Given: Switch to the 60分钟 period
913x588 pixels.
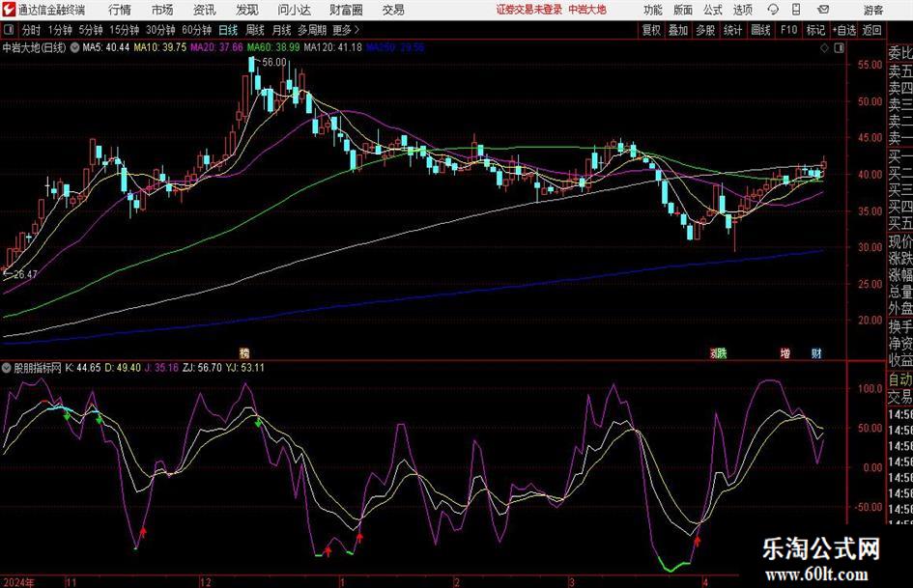Looking at the screenshot, I should 196,30.
